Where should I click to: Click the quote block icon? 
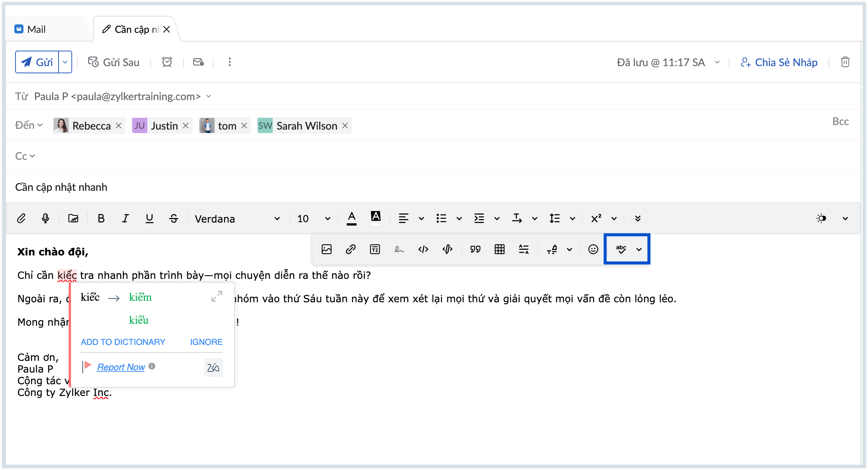[475, 249]
